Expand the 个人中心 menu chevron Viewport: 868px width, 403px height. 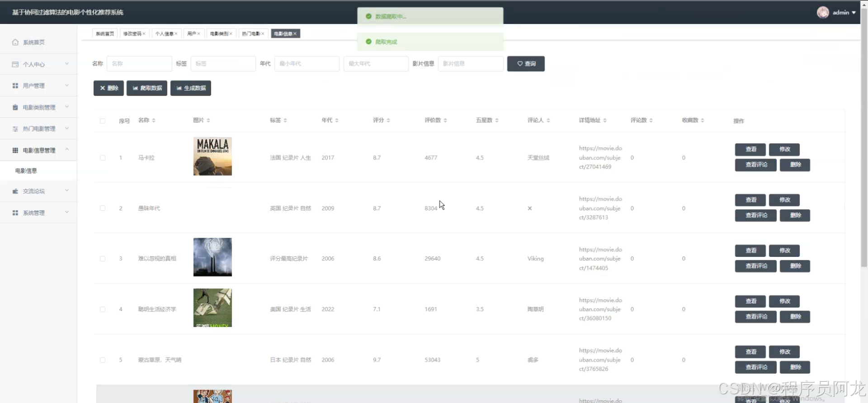67,64
